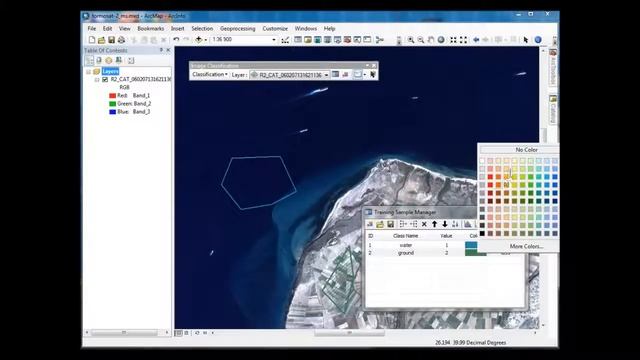Screen dimensions: 640x360
Task: Open the File menu
Action: [x=92, y=29]
